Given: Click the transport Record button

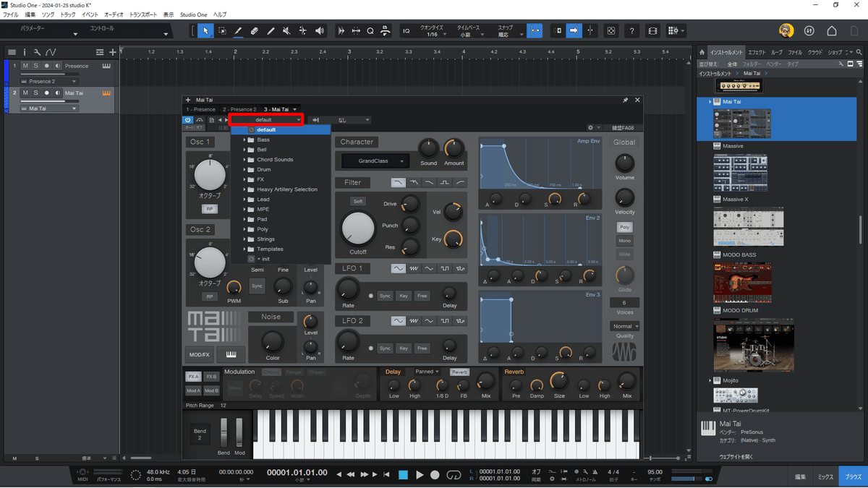Looking at the screenshot, I should click(435, 474).
